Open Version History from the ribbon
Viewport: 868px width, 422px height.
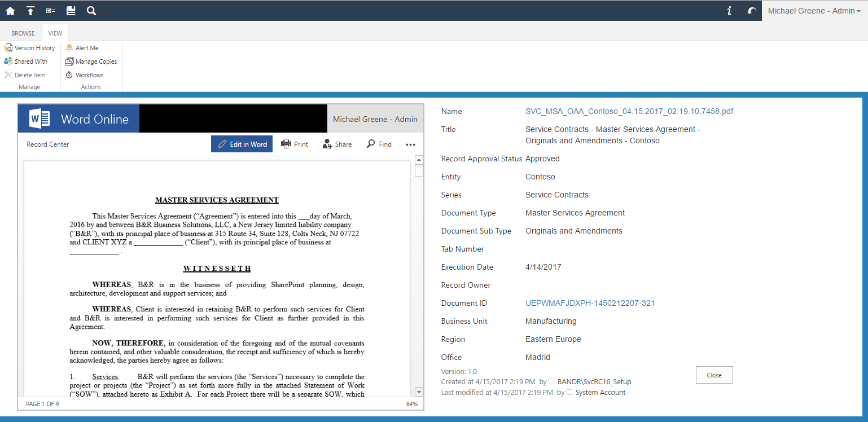pyautogui.click(x=30, y=48)
